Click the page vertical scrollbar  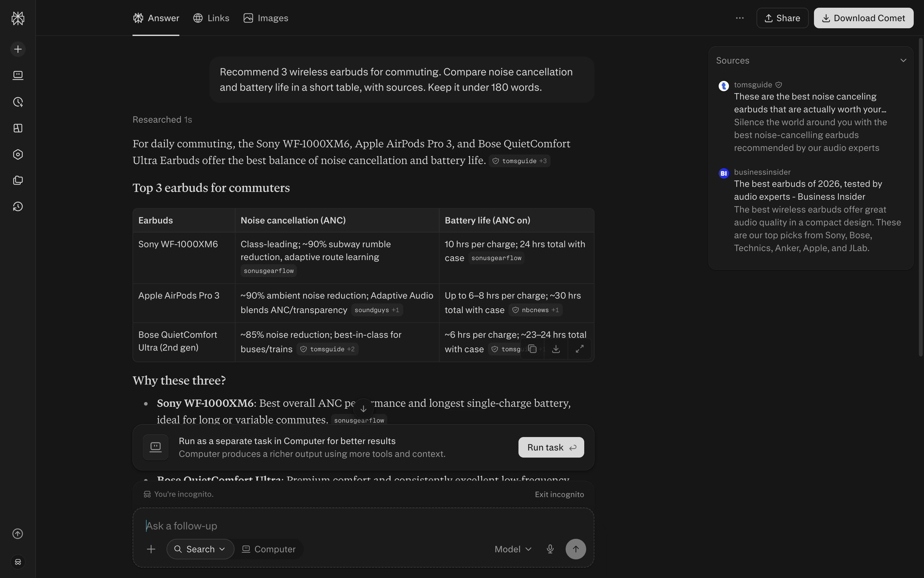pos(920,197)
